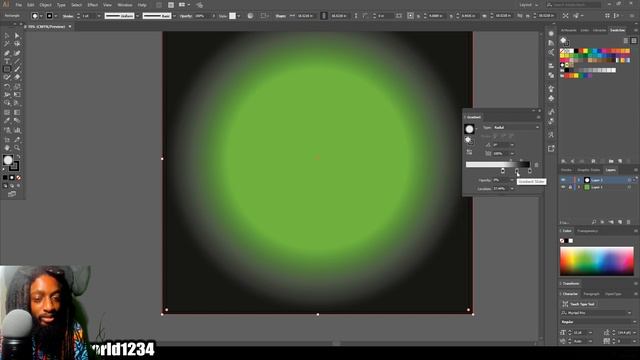
Task: Open the gradient aspect ratio dropdown
Action: coord(512,153)
